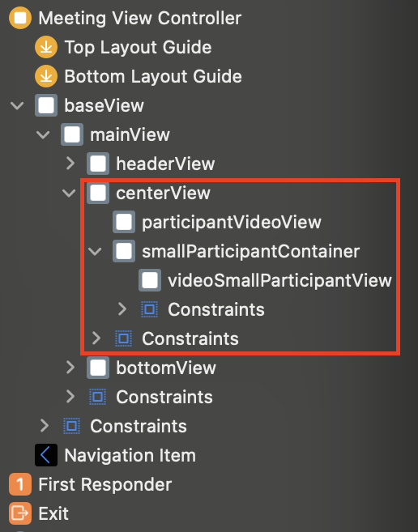Click the baseView view icon

[x=46, y=105]
